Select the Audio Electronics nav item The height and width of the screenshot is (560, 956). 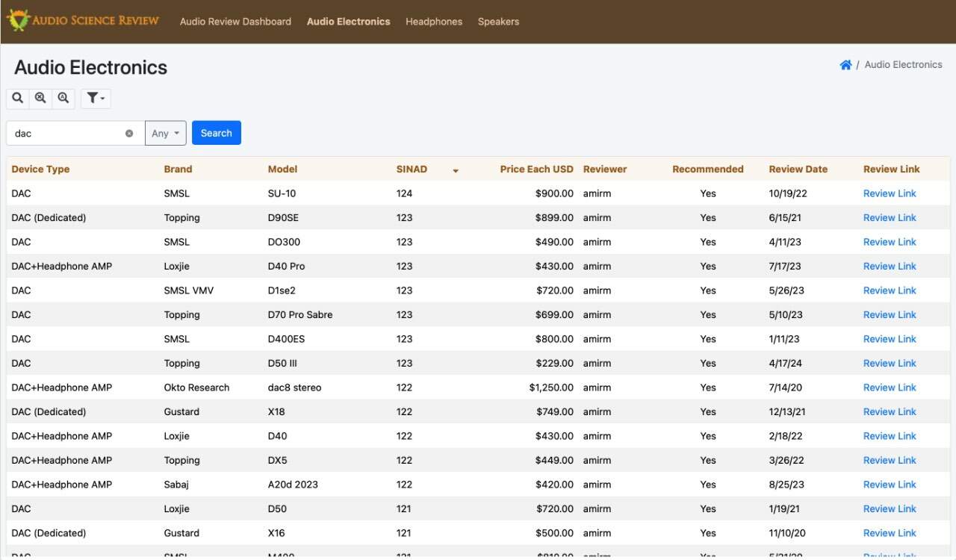(x=348, y=22)
